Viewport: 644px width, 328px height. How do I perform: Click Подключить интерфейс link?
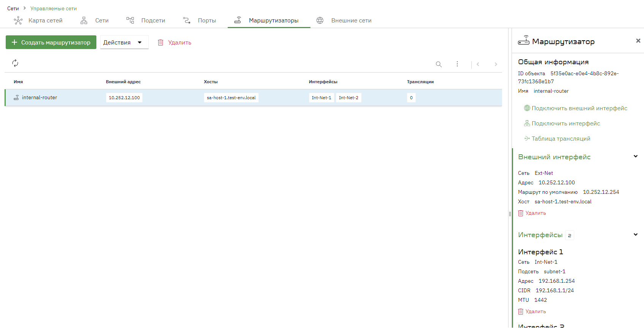pos(562,124)
